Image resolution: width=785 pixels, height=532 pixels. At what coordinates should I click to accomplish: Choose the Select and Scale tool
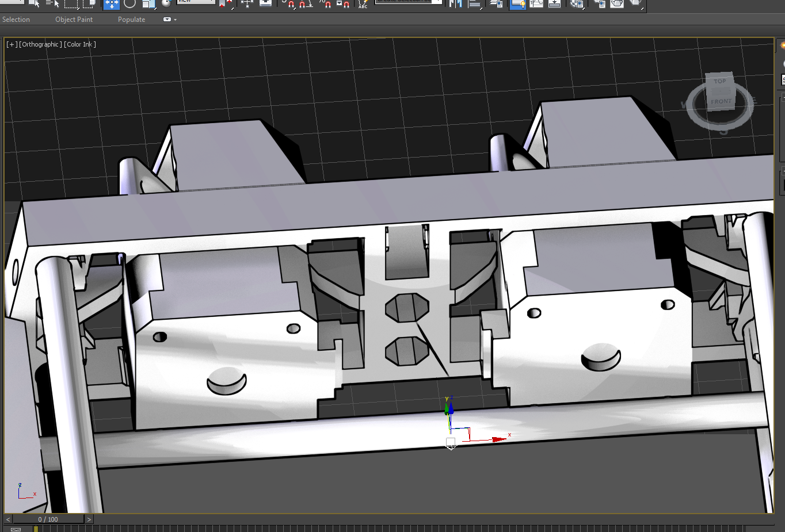[x=148, y=3]
